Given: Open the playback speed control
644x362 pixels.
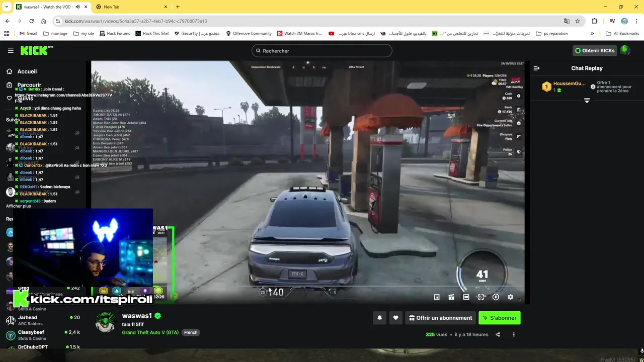Looking at the screenshot, I should [496, 297].
